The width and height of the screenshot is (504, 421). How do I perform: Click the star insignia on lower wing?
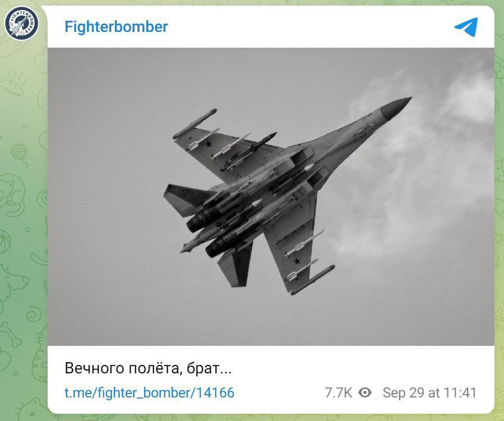(297, 261)
